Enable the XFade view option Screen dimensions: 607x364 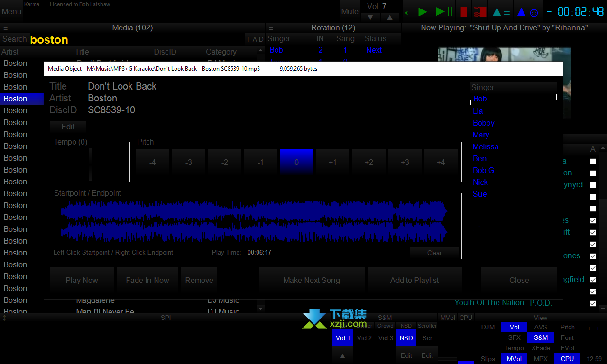point(541,348)
